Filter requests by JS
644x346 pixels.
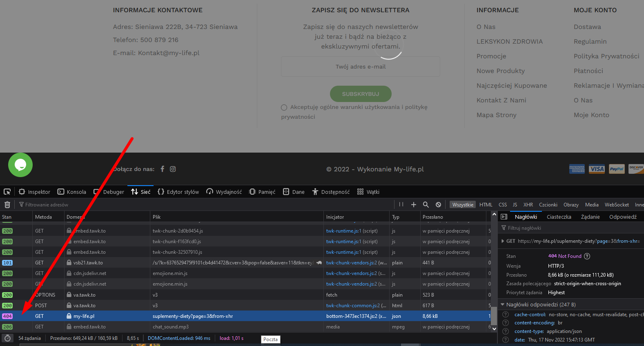pyautogui.click(x=515, y=205)
